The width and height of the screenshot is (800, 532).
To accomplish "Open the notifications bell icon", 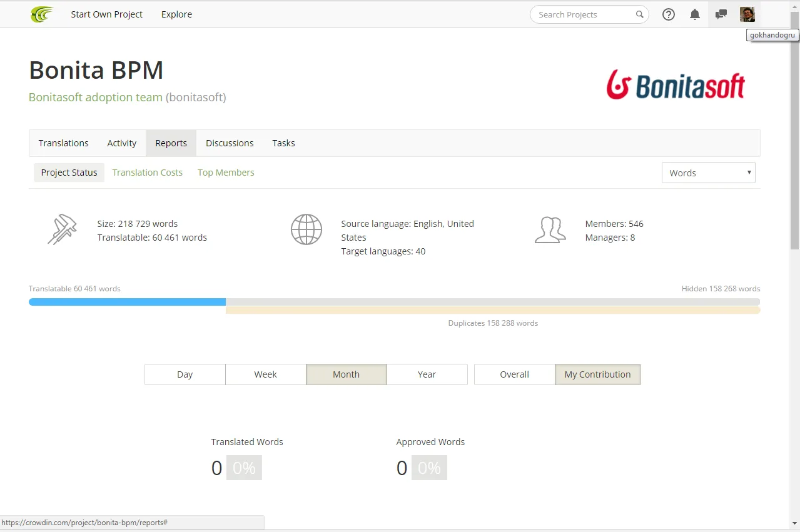I will point(695,14).
